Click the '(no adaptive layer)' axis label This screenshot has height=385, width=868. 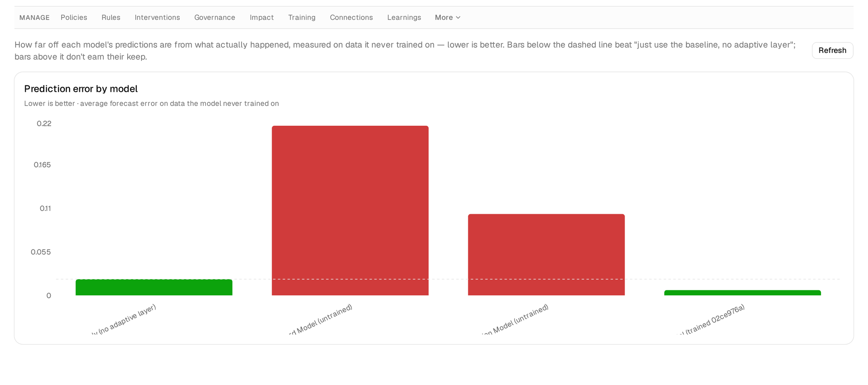pos(124,319)
